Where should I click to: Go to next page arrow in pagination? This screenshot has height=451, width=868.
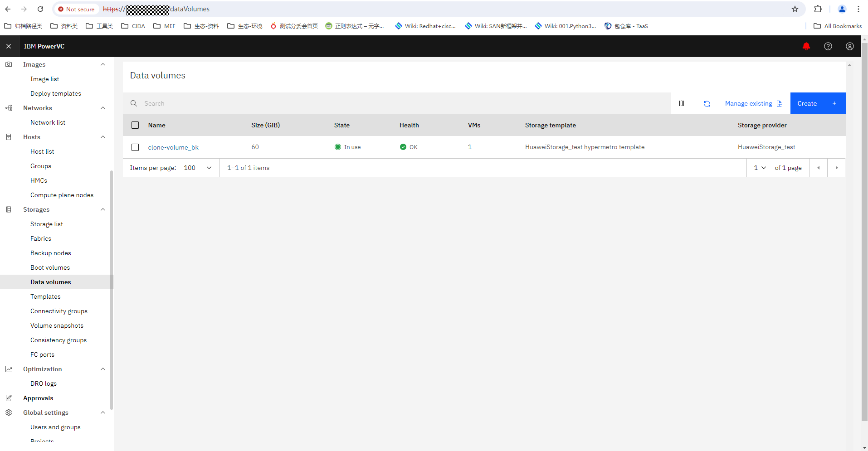point(836,168)
